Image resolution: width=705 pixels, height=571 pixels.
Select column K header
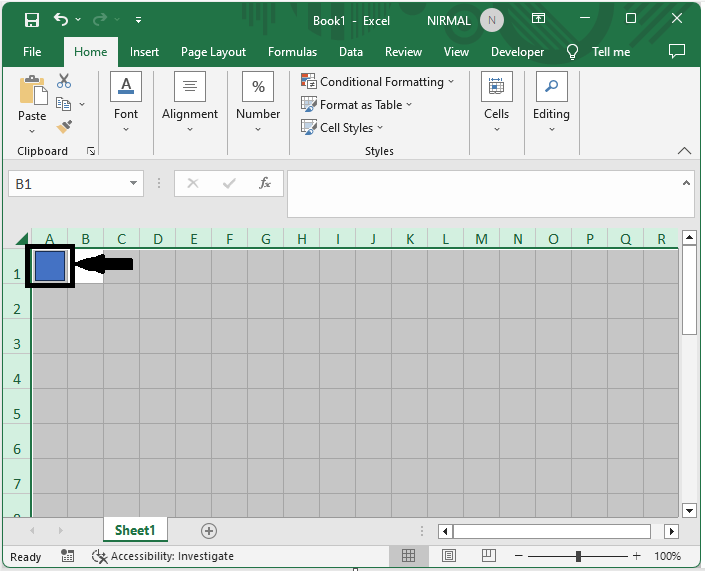pyautogui.click(x=410, y=239)
